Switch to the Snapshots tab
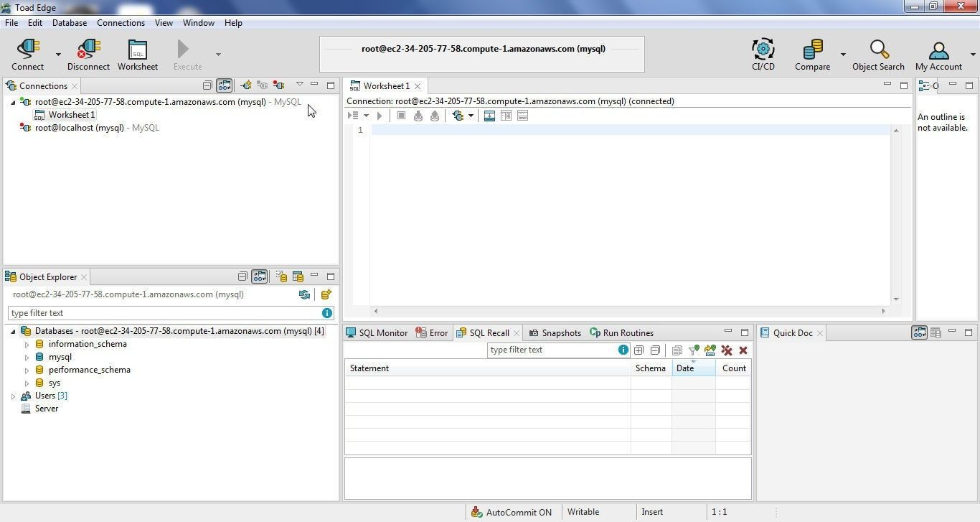 pos(555,333)
